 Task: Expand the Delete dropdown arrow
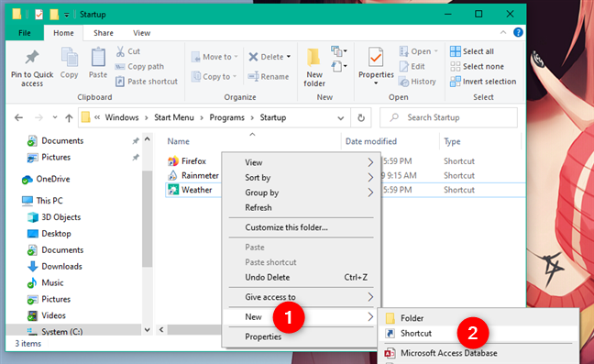289,57
